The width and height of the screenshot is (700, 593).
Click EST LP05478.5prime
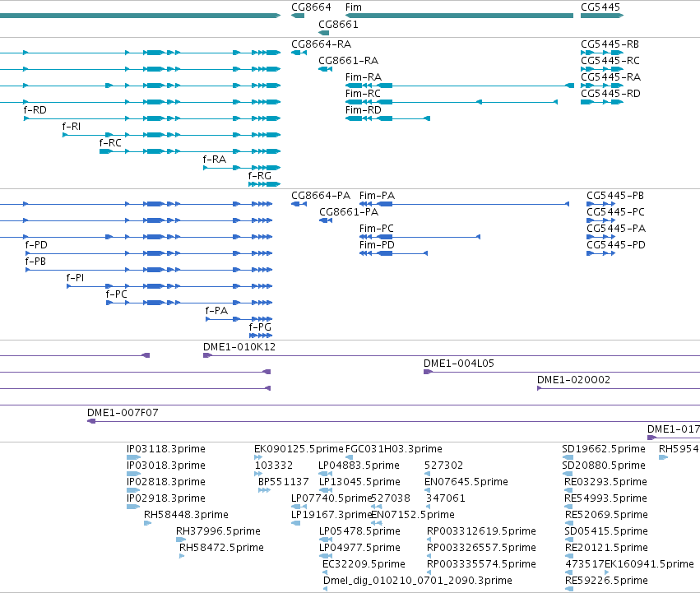tap(359, 532)
